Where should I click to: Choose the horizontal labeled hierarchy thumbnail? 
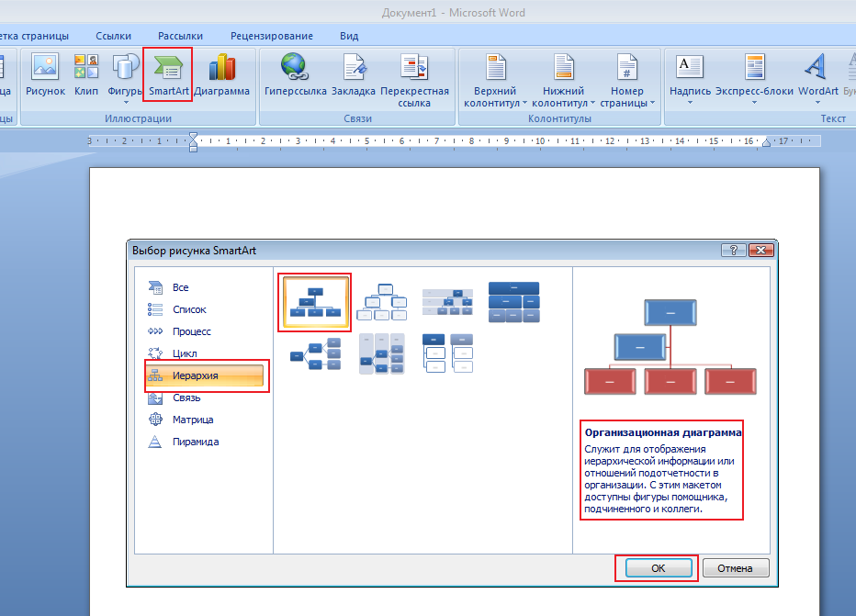tap(381, 354)
